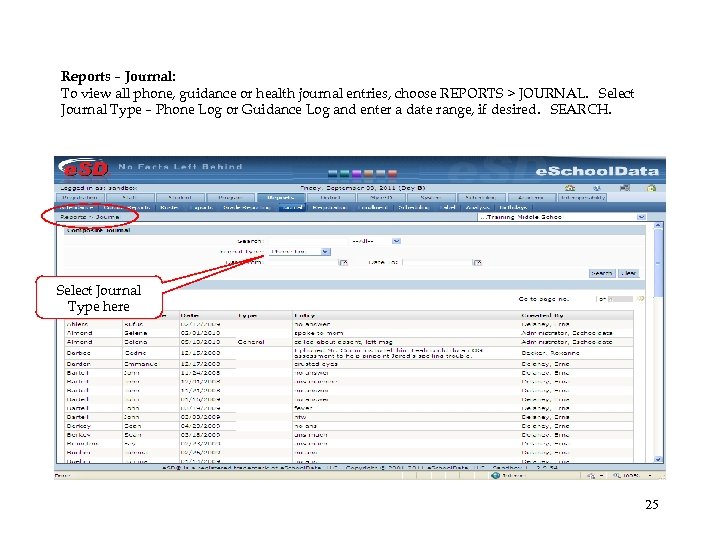The image size is (720, 540).
Task: Click the Date To input field
Action: [438, 262]
